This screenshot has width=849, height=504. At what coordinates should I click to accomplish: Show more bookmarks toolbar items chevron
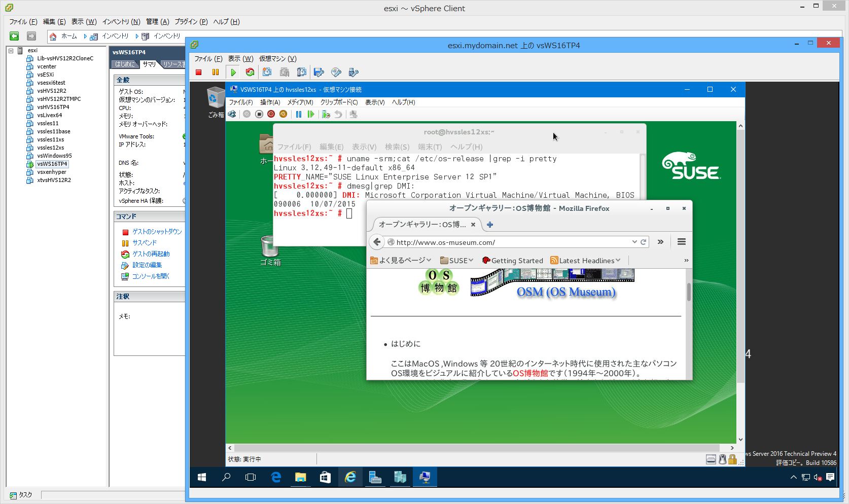click(x=686, y=260)
